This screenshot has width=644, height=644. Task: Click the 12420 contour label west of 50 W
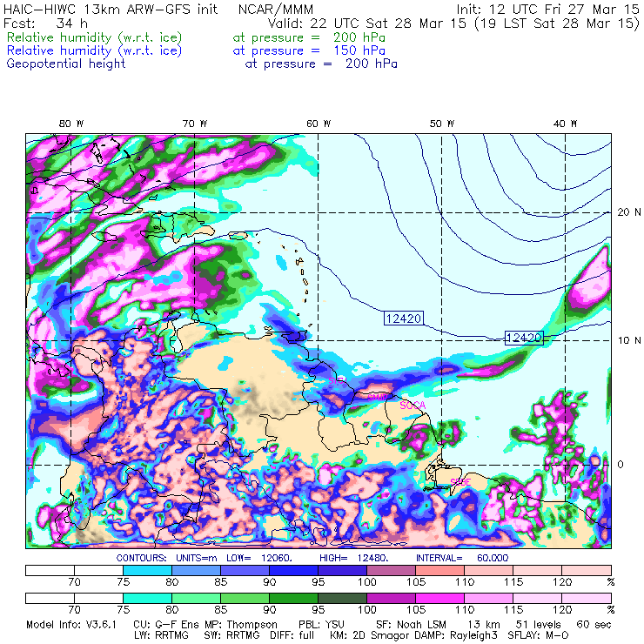point(404,319)
